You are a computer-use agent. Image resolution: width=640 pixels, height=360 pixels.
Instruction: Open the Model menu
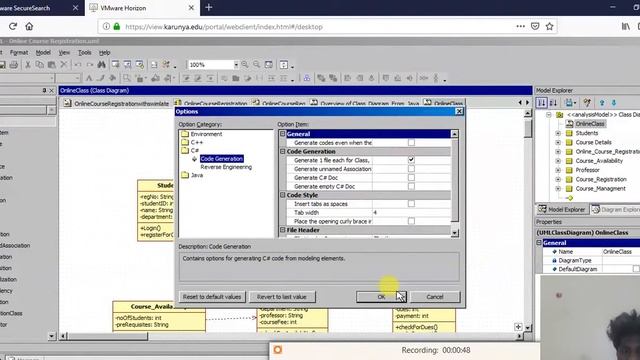pos(43,53)
